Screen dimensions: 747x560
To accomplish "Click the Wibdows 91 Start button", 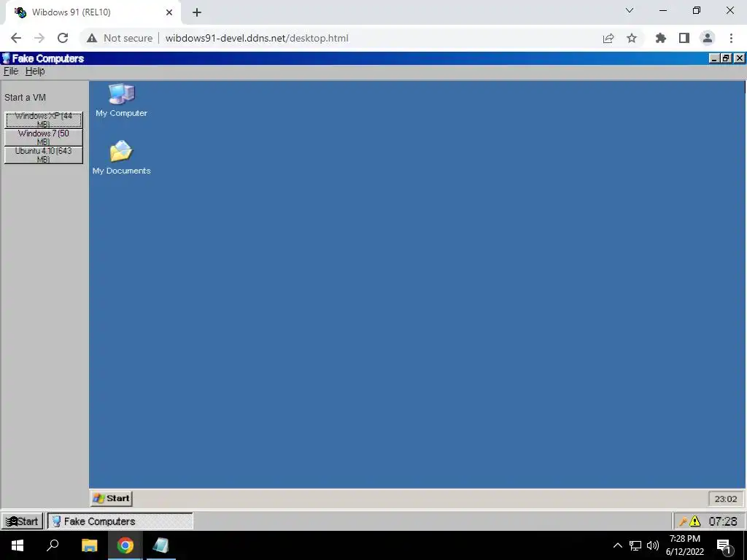I will tap(22, 521).
